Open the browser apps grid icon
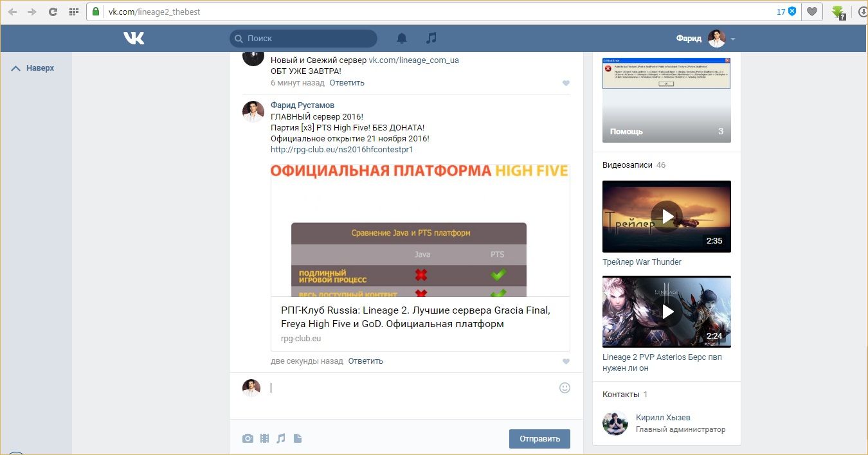The width and height of the screenshot is (868, 455). (x=73, y=12)
